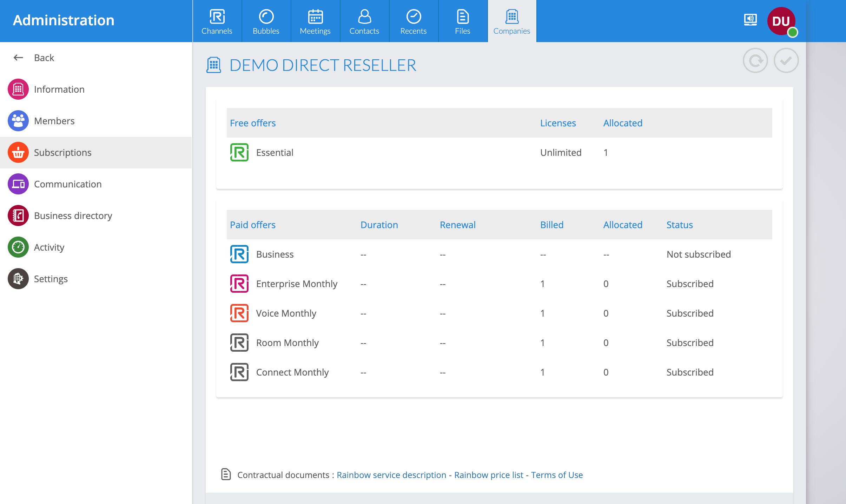The width and height of the screenshot is (846, 504).
Task: Select the Enterprise Monthly offer row
Action: click(x=499, y=284)
